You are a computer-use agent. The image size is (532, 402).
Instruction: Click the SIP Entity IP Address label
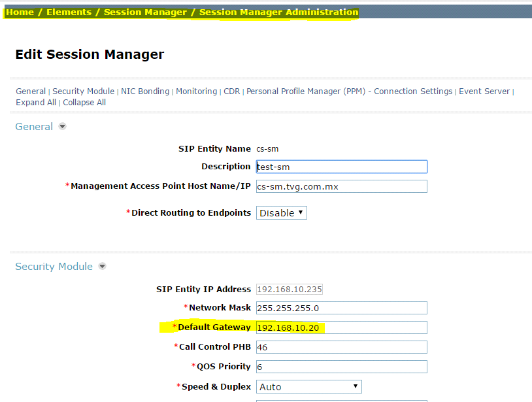[x=203, y=290]
